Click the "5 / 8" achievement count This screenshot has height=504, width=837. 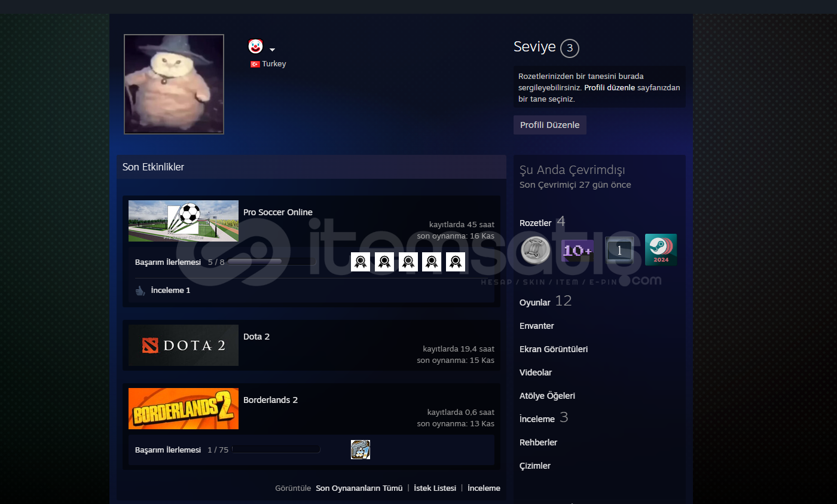tap(216, 262)
